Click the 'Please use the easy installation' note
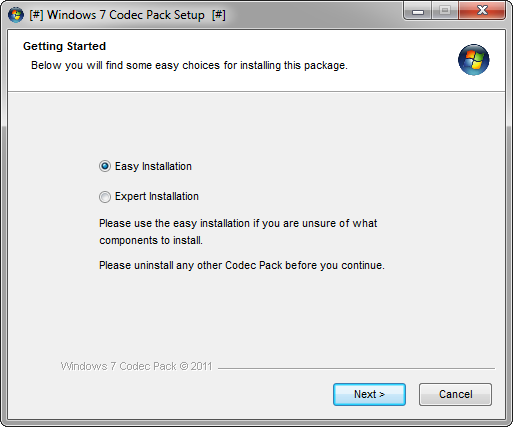This screenshot has width=513, height=427. pyautogui.click(x=238, y=232)
